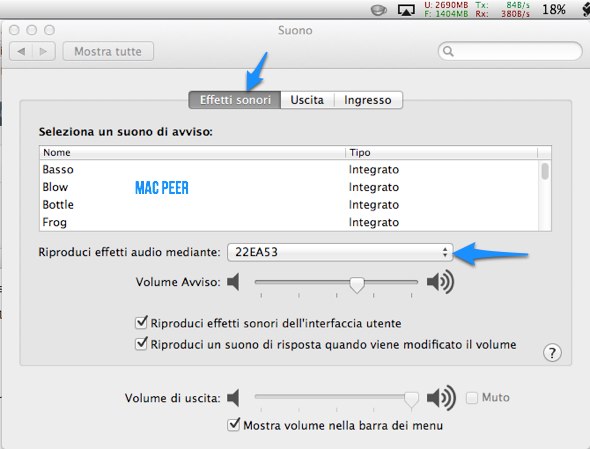Click the magnifier icon in search field
The image size is (590, 449).
[x=448, y=51]
